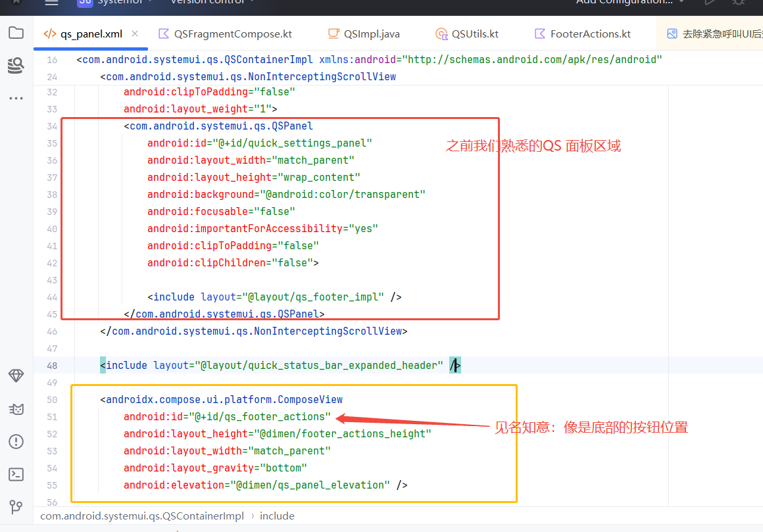Click sticky line NonInterceptingScrollView tag
The height and width of the screenshot is (532, 763).
(248, 76)
